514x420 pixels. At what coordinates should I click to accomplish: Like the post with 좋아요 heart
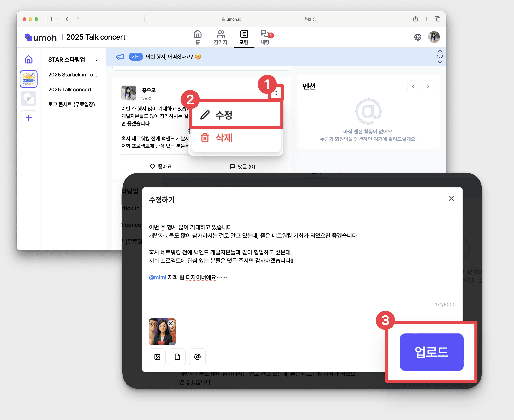pos(161,166)
